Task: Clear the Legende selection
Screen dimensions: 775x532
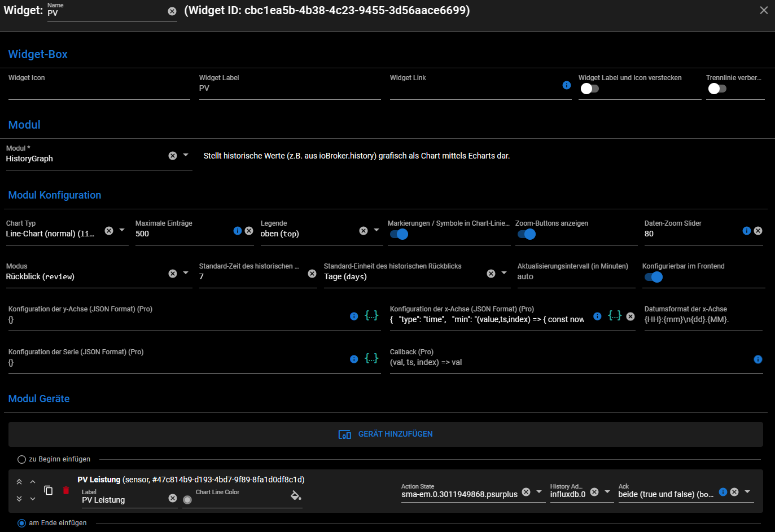Action: point(364,231)
